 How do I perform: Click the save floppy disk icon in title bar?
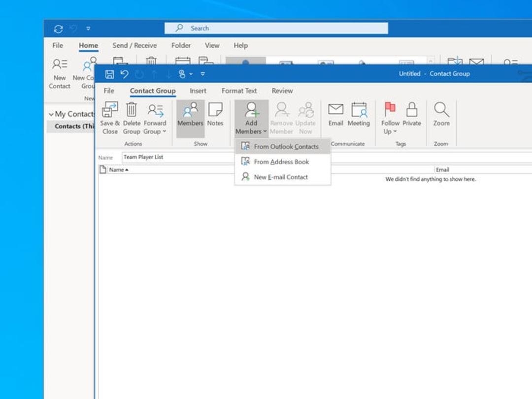(x=109, y=74)
